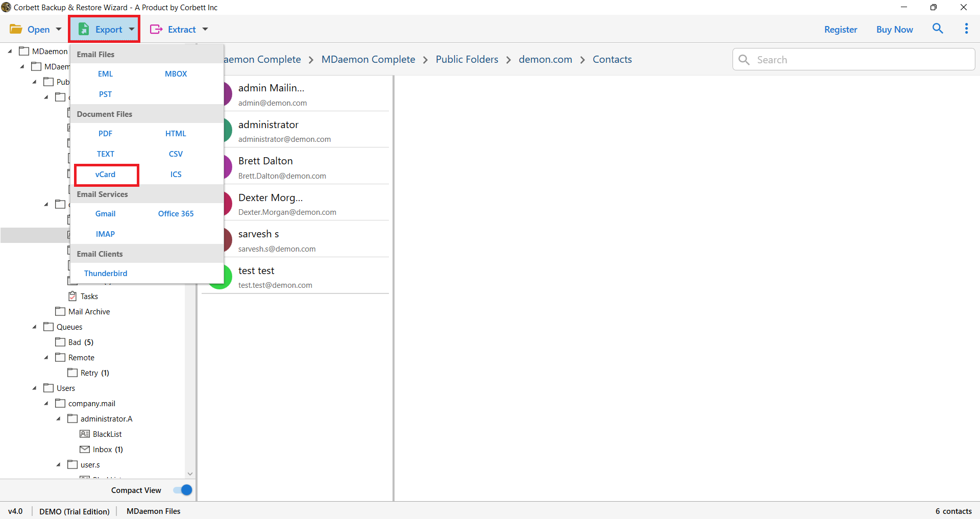This screenshot has height=519, width=980.
Task: Choose vCard export format
Action: [105, 174]
